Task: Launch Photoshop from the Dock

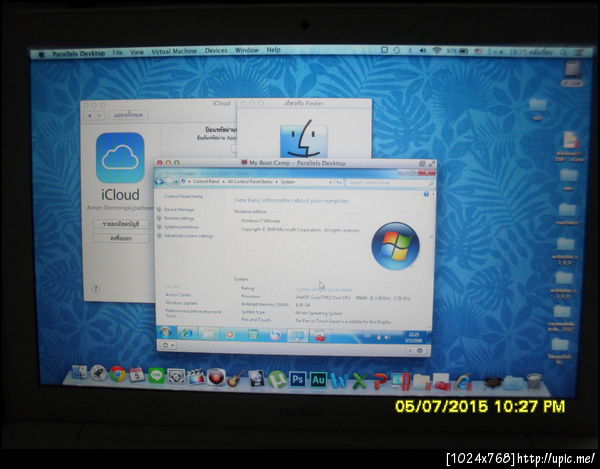Action: 297,379
